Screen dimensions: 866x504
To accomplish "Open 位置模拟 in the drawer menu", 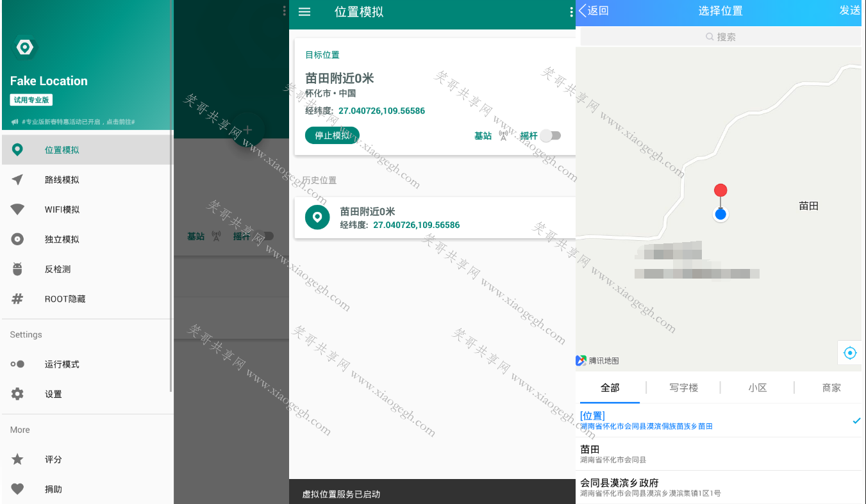I will click(87, 150).
